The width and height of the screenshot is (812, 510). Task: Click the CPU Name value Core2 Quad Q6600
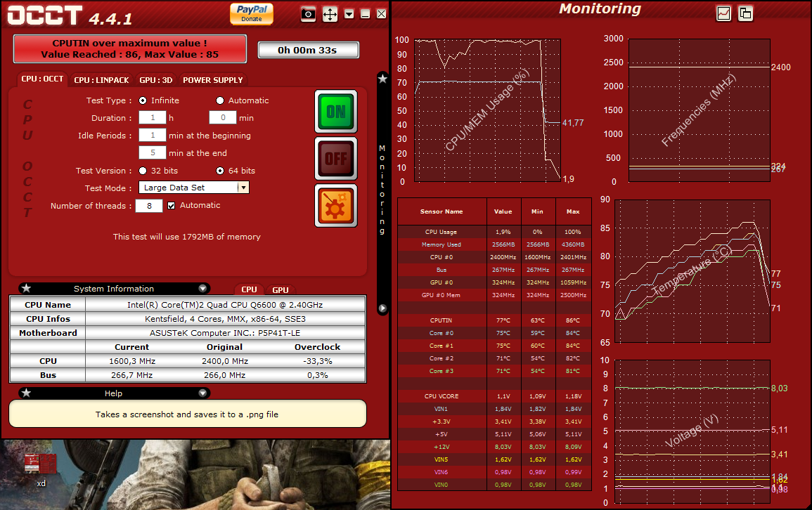click(225, 305)
